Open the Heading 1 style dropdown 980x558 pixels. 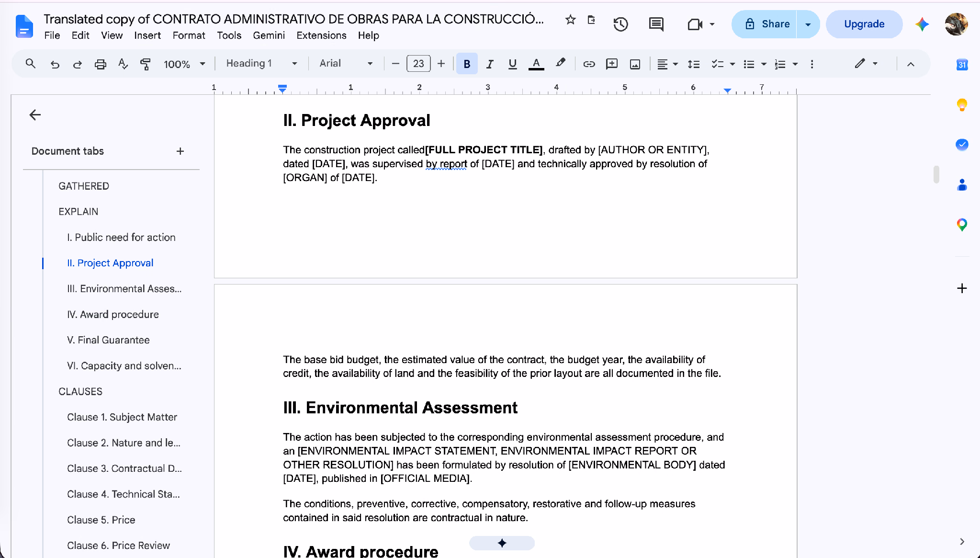[x=261, y=63]
